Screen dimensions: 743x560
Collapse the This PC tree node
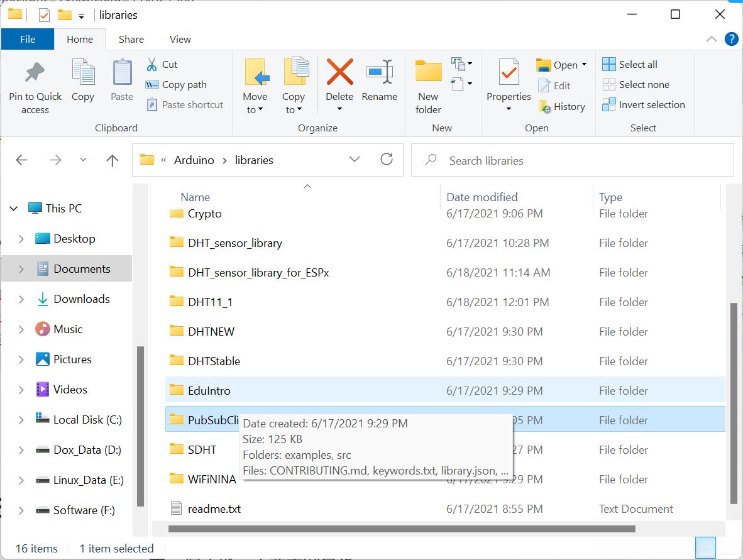[x=14, y=209]
